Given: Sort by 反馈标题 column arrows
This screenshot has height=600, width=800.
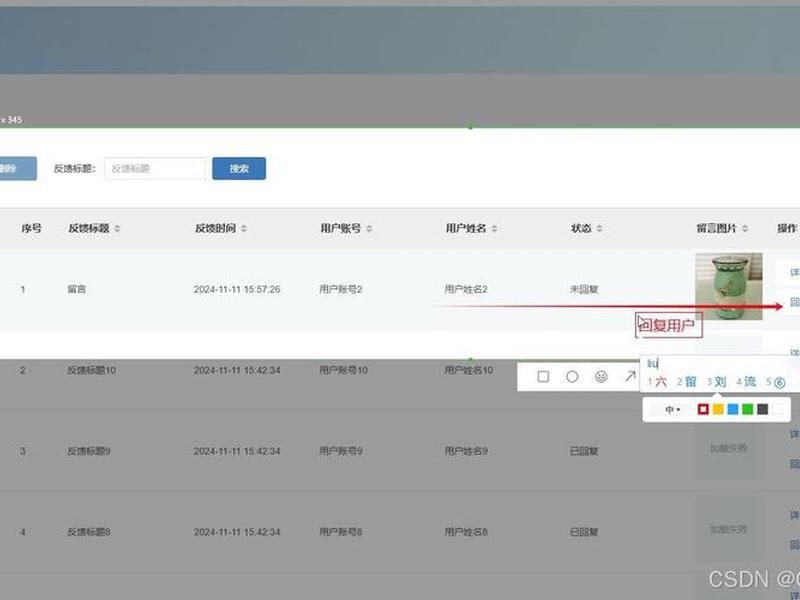Looking at the screenshot, I should [117, 229].
